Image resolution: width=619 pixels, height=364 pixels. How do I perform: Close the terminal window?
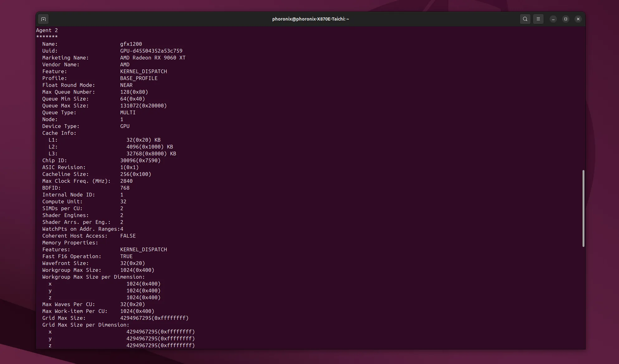click(578, 19)
